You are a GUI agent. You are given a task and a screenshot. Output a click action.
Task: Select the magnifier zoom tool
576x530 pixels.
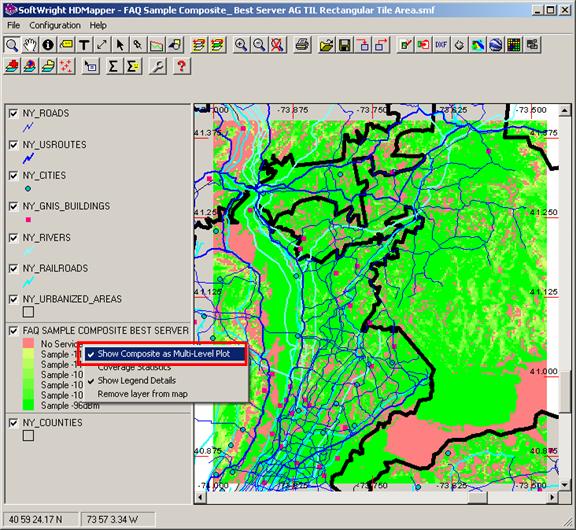12,45
